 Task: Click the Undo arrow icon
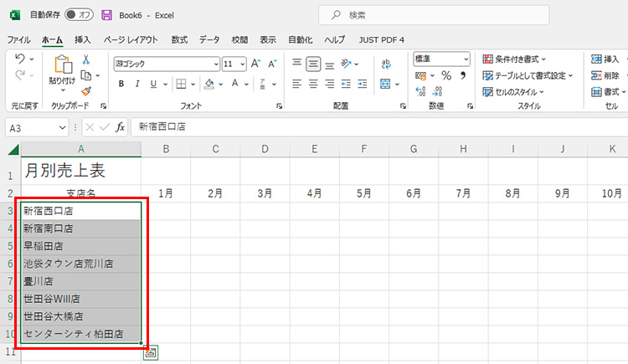pyautogui.click(x=21, y=59)
